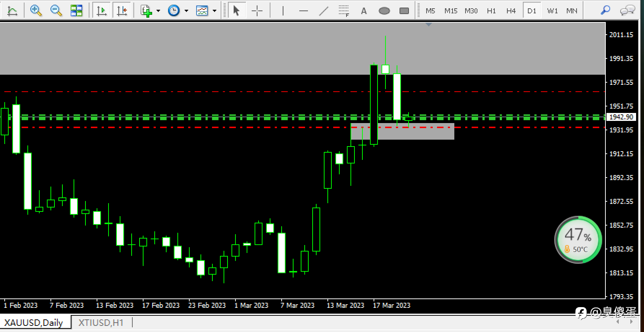This screenshot has width=644, height=332.
Task: Draw a horizontal line tool
Action: coord(304,11)
